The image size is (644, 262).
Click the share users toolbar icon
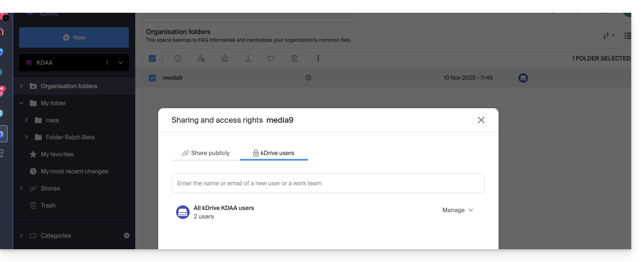201,58
